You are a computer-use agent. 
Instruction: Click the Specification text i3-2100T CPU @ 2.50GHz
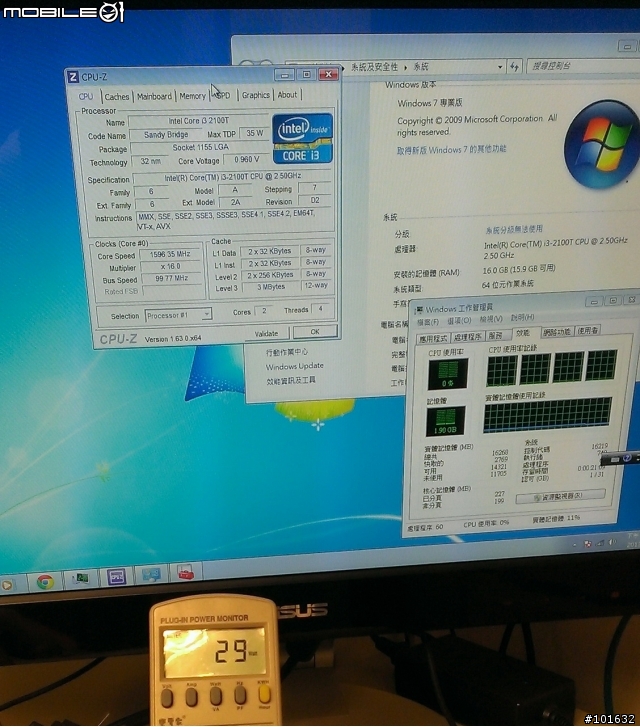[x=232, y=176]
